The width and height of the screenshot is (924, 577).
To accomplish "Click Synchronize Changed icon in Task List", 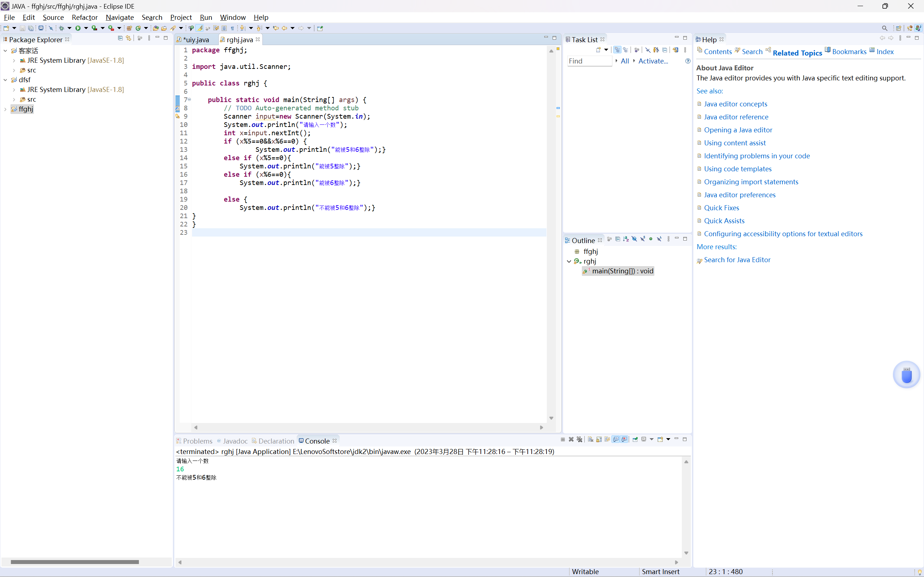I will 675,50.
